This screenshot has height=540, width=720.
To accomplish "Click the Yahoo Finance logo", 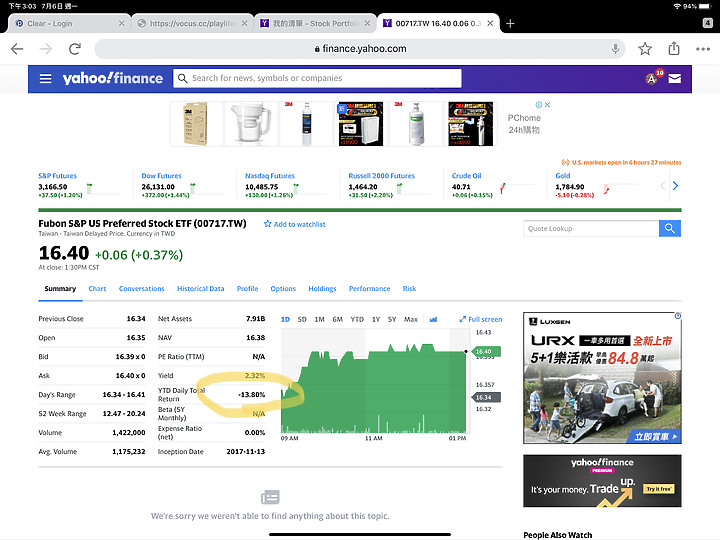I will [112, 78].
